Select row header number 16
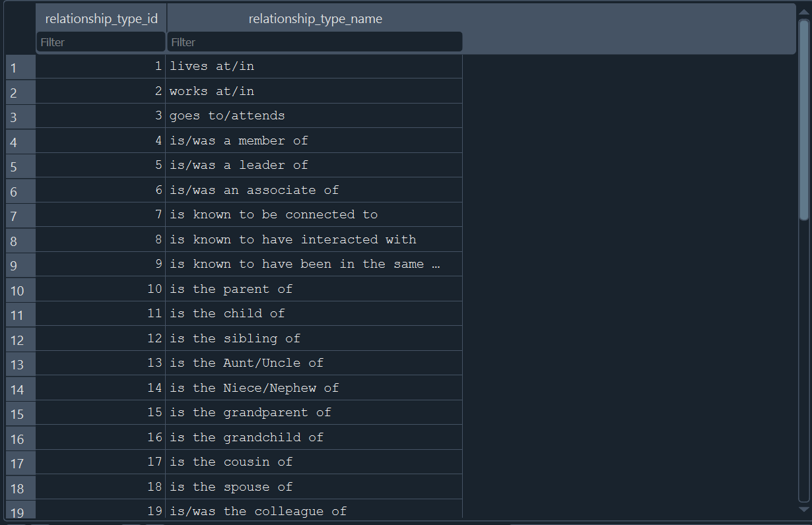The image size is (812, 525). tap(20, 437)
